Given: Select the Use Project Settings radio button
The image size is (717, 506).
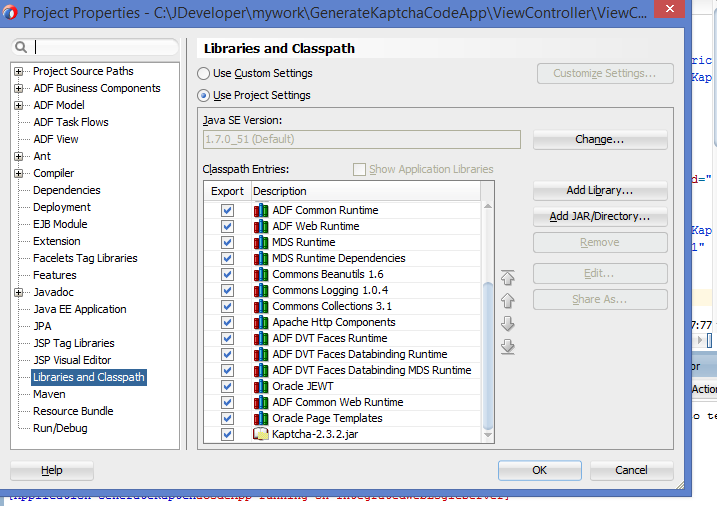Looking at the screenshot, I should (203, 96).
